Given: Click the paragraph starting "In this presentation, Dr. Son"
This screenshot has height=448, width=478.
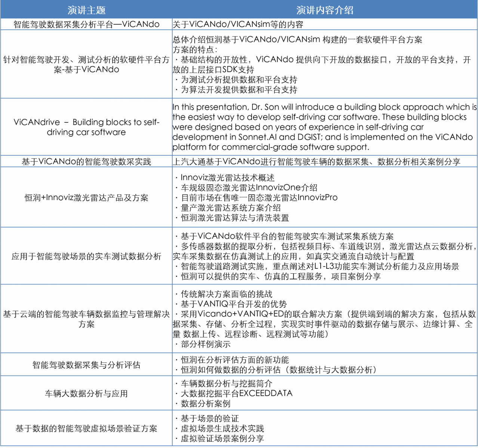Looking at the screenshot, I should click(325, 127).
